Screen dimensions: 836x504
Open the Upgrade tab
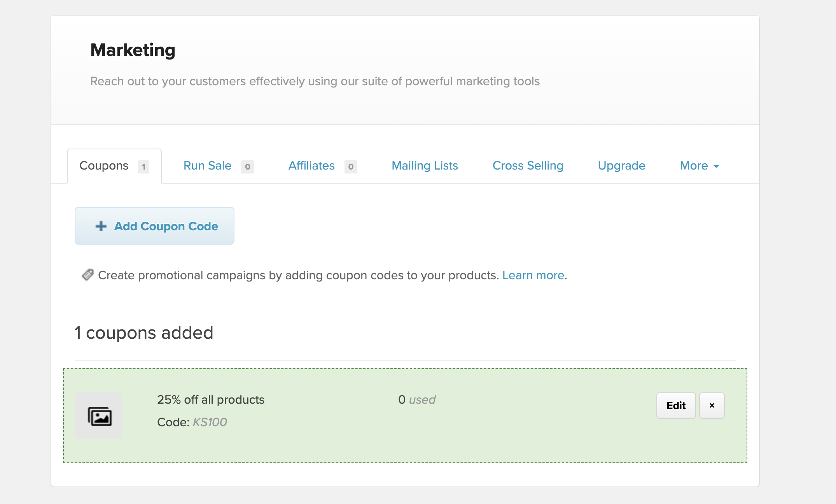621,166
